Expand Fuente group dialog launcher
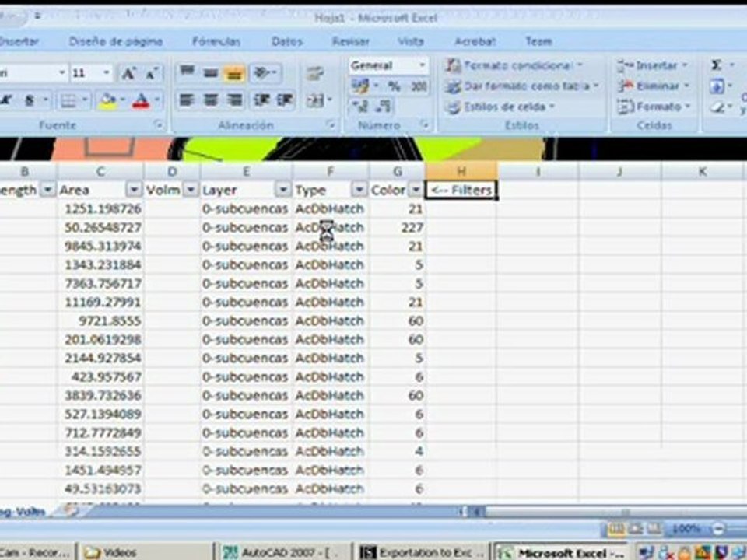Screen dimensions: 747x560 159,124
